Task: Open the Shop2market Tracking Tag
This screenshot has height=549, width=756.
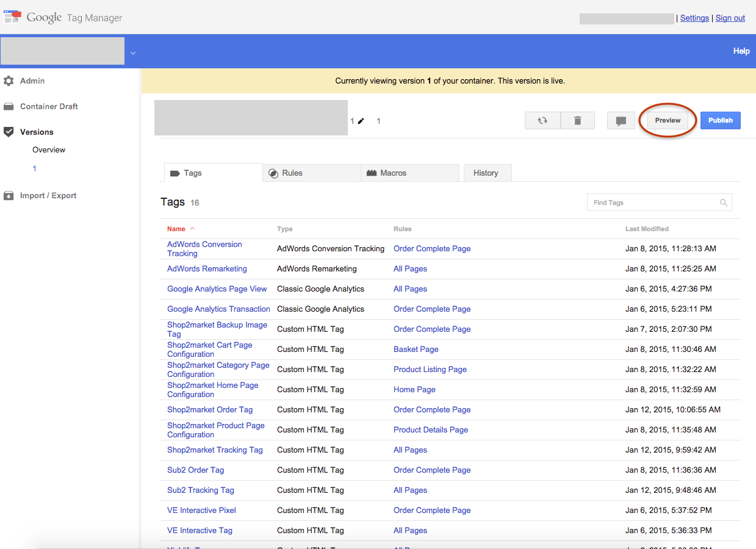Action: tap(215, 450)
